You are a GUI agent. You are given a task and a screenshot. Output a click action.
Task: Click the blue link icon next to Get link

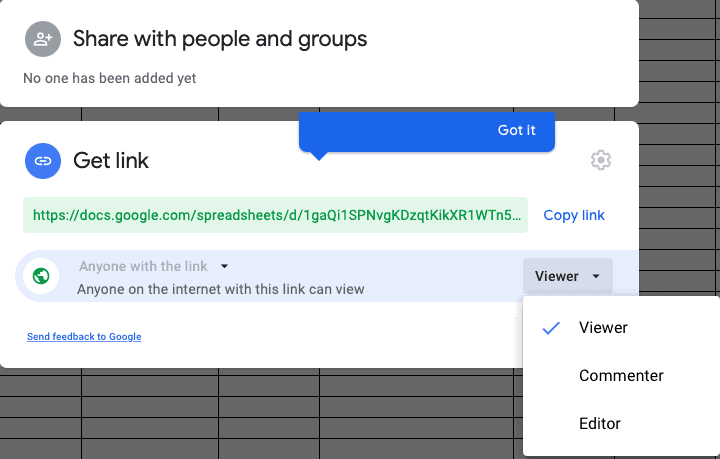(x=43, y=161)
